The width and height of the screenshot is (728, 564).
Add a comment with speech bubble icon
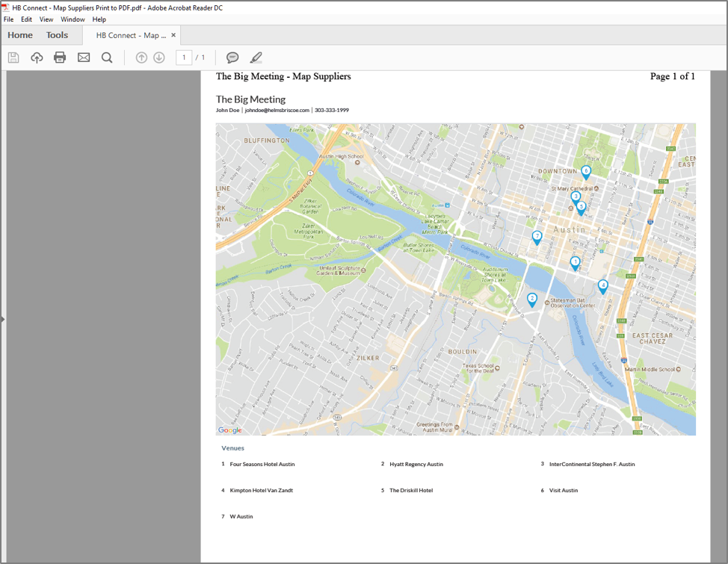click(232, 58)
